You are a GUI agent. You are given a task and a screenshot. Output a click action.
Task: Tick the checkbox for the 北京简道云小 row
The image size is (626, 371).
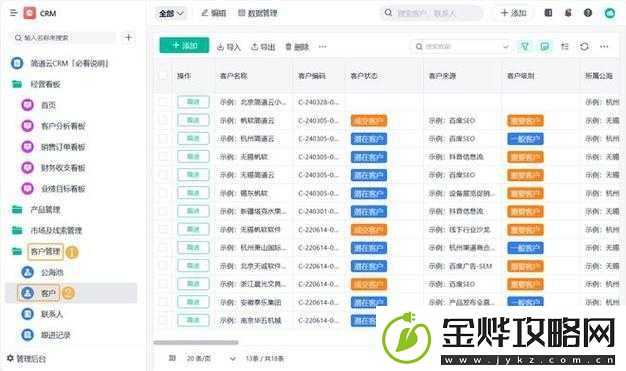[163, 102]
